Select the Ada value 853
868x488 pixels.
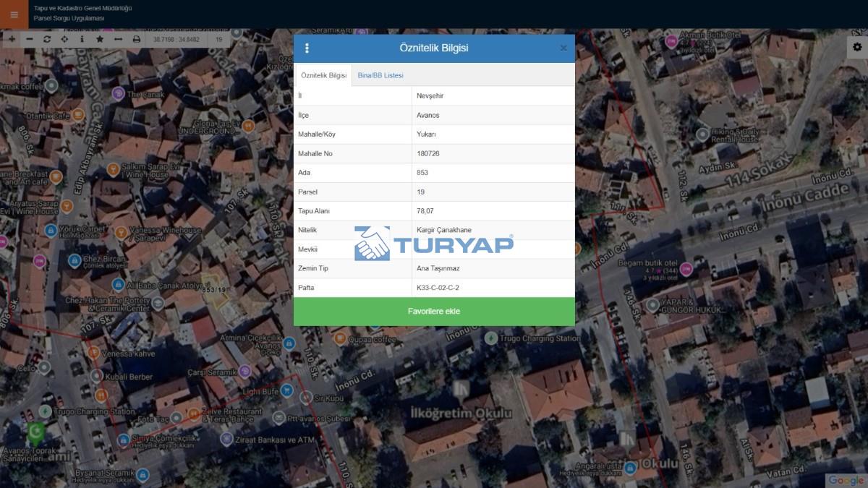pos(493,173)
